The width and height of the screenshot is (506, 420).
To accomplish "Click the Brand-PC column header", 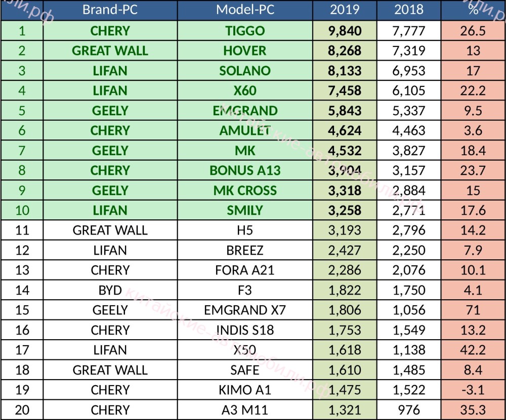I will point(110,10).
